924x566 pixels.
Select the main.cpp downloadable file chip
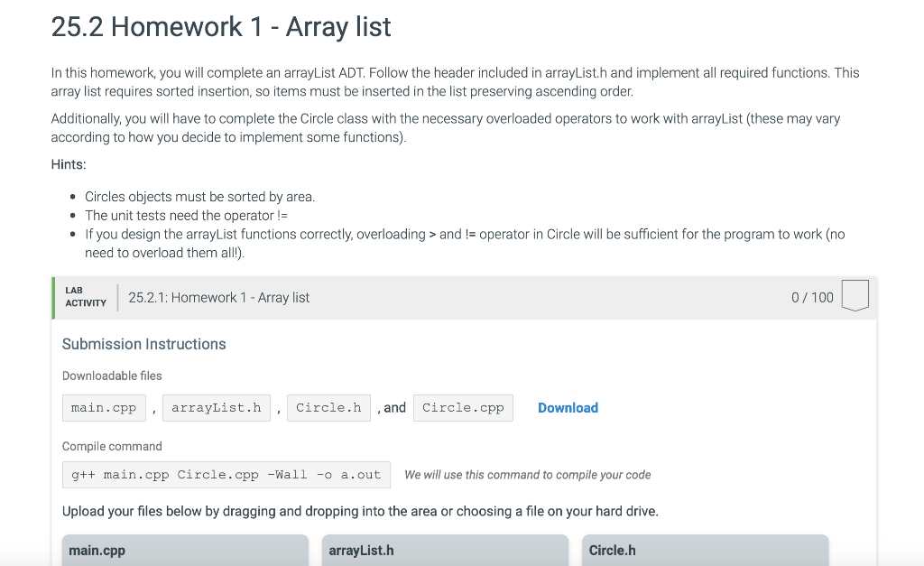103,407
